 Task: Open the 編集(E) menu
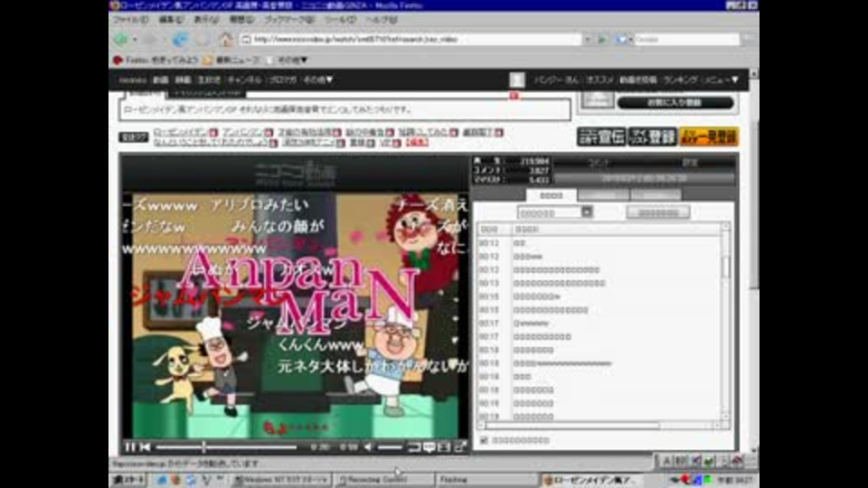[171, 19]
